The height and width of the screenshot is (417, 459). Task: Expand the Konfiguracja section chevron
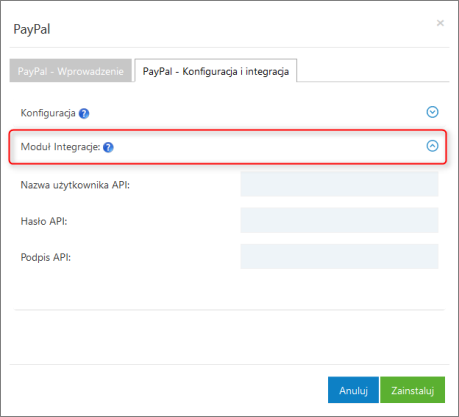coord(432,112)
